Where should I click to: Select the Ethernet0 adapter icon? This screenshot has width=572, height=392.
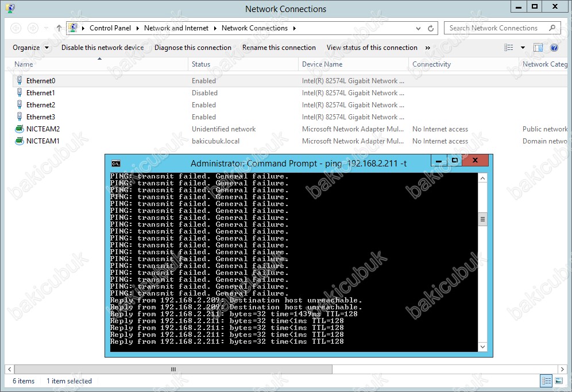pyautogui.click(x=20, y=80)
